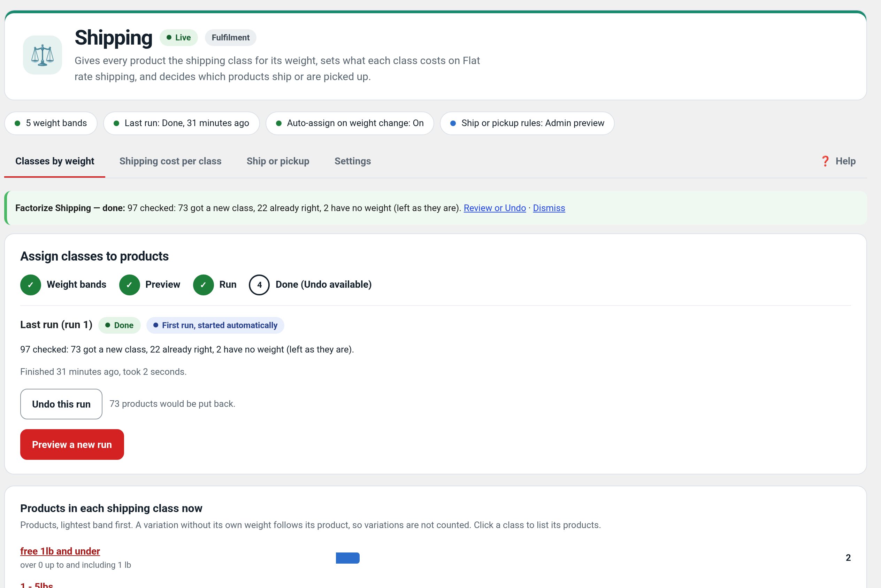Click the green Done badge of last run
Viewport: 881px width, 588px height.
119,325
